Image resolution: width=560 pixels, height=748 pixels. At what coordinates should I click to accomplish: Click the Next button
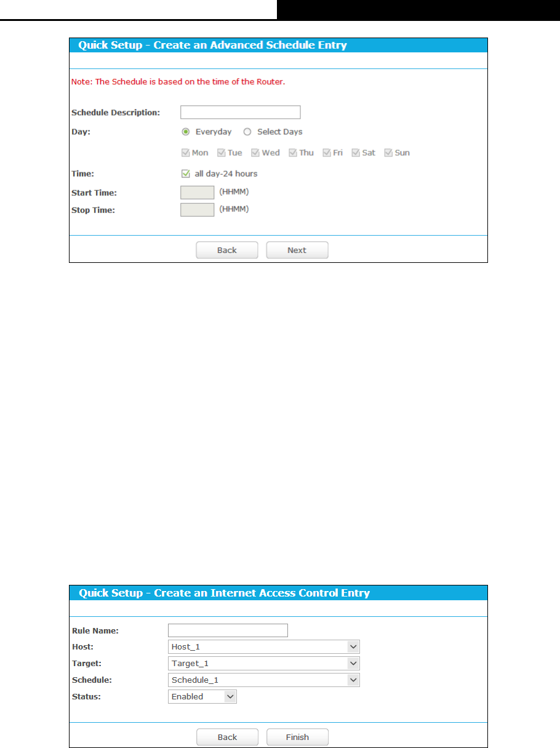point(297,250)
